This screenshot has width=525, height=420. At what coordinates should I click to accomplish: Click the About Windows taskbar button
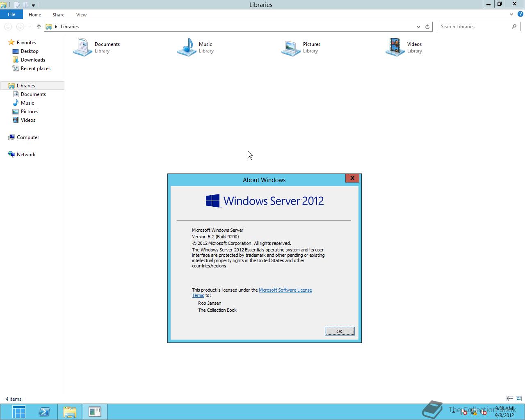coord(95,412)
